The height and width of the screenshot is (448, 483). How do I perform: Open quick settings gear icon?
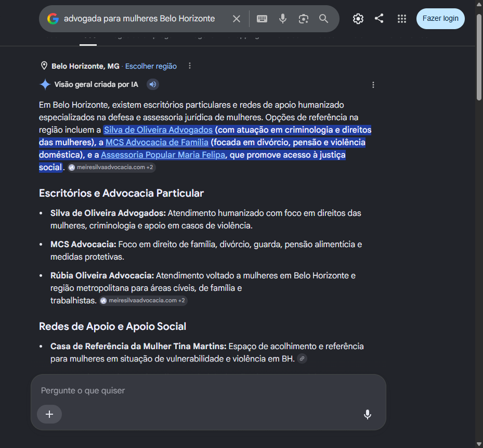tap(358, 19)
